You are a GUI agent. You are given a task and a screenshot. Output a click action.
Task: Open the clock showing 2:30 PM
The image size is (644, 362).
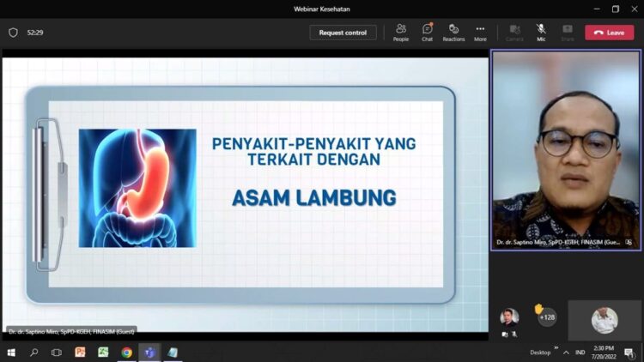604,353
